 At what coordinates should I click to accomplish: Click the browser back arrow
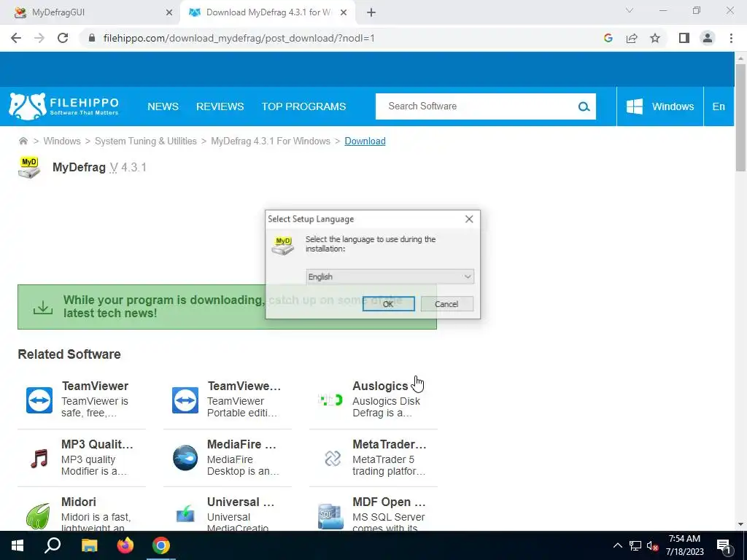[16, 38]
